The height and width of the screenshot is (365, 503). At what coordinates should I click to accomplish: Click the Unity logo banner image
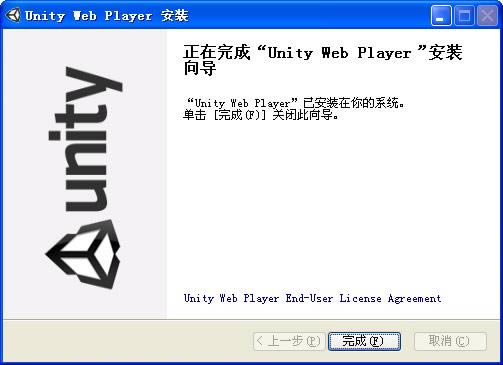pyautogui.click(x=85, y=174)
